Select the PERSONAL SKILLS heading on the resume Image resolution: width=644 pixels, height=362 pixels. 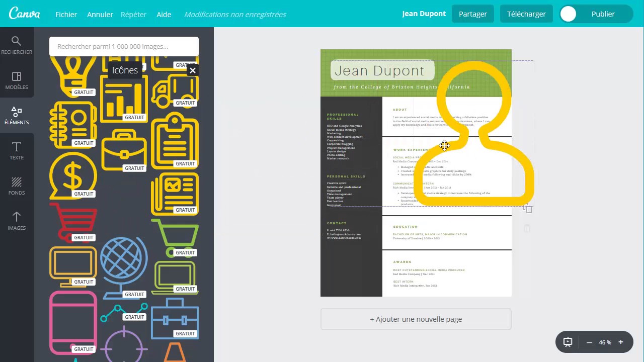(346, 176)
